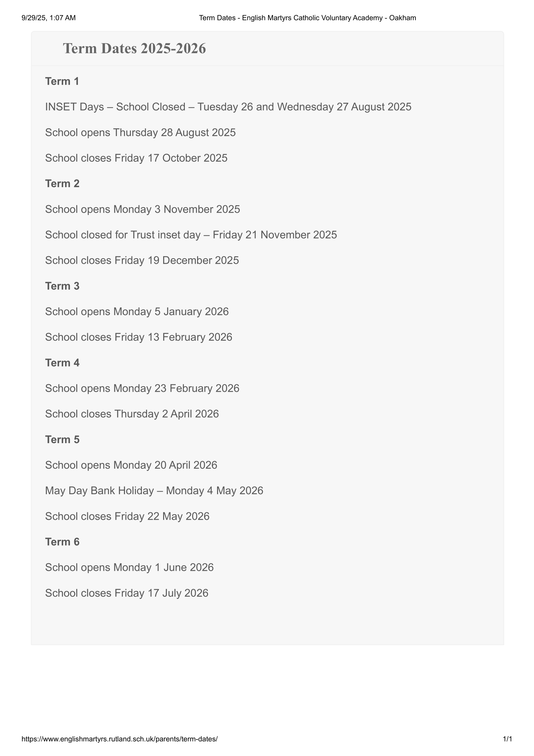Select the Term 4 heading
The height and width of the screenshot is (756, 534).
[x=62, y=363]
